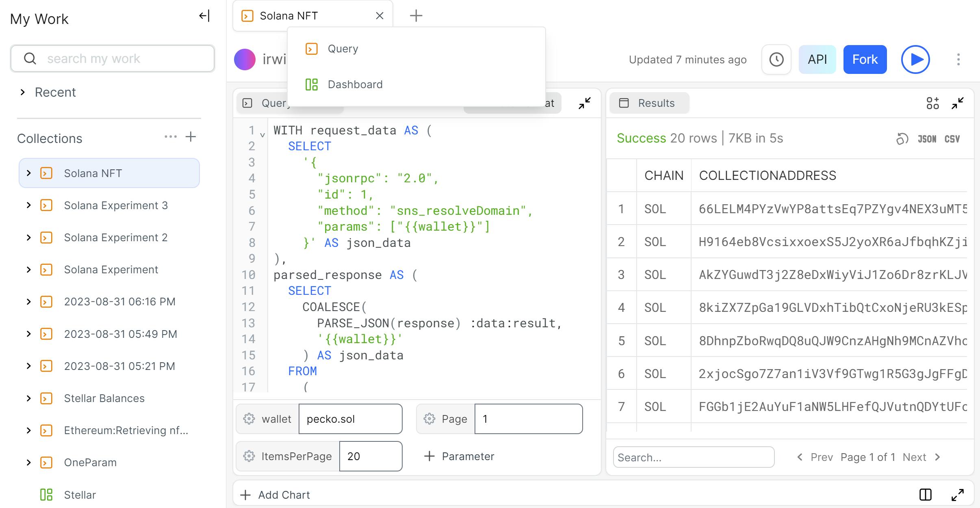Edit the ItemsPerPage value 20
The width and height of the screenshot is (980, 508).
coord(371,456)
